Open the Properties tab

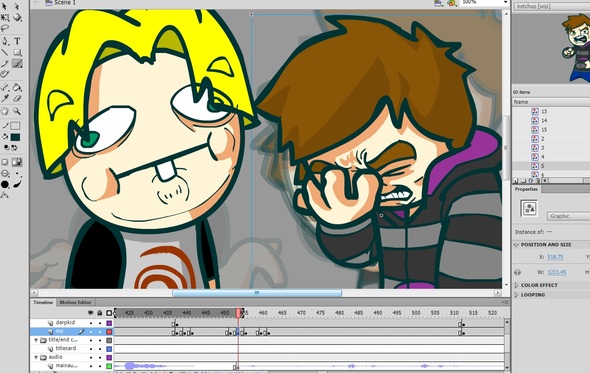click(526, 189)
